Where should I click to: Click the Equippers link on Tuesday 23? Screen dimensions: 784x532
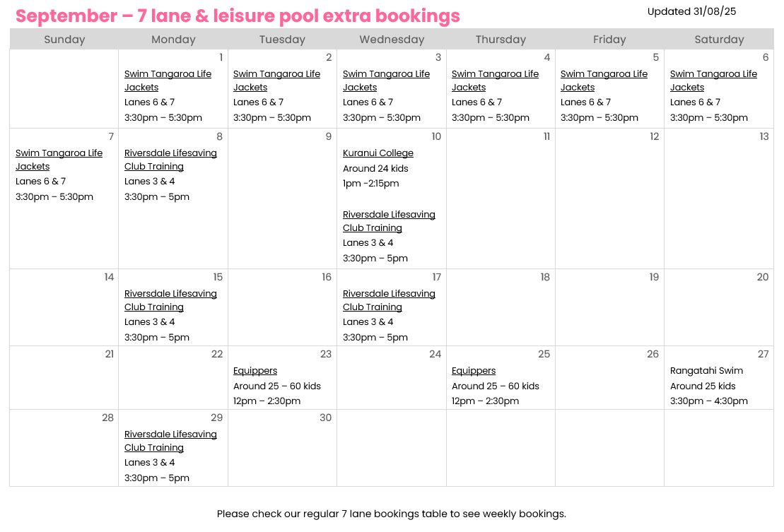pyautogui.click(x=255, y=371)
